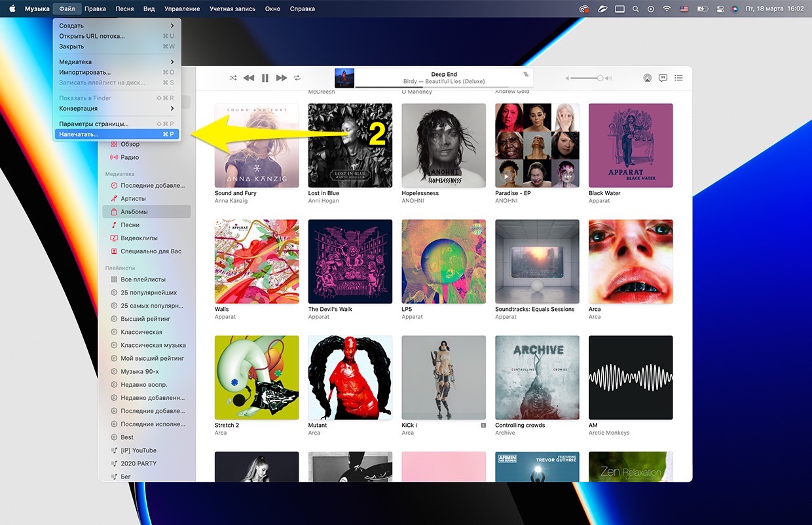812x525 pixels.
Task: Open the Песня menu
Action: click(124, 9)
